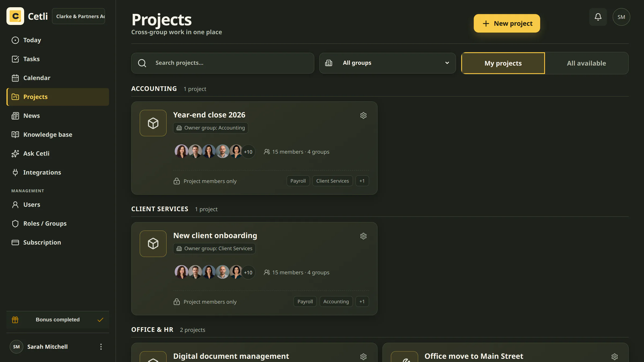
Task: Click the Payroll tag on Year-end close card
Action: (x=298, y=181)
